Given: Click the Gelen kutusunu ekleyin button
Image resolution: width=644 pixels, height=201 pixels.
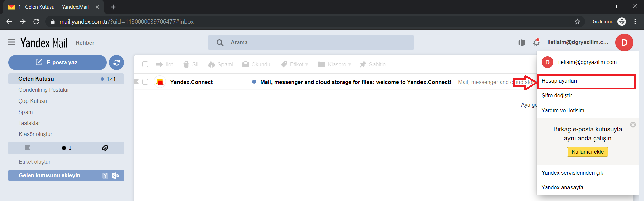Looking at the screenshot, I should (x=66, y=176).
